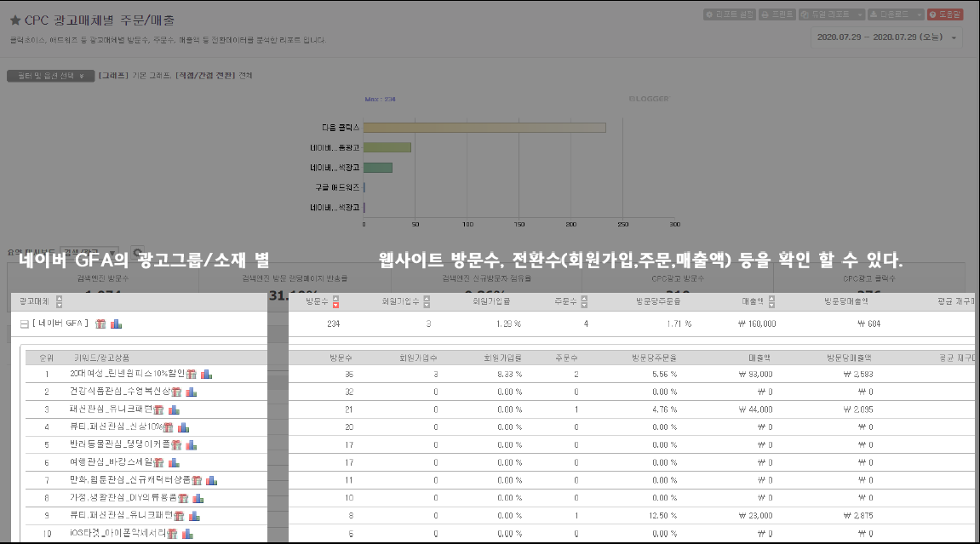Sort by the 매출액 column arrows
Screen dimensions: 980x544
(x=772, y=301)
